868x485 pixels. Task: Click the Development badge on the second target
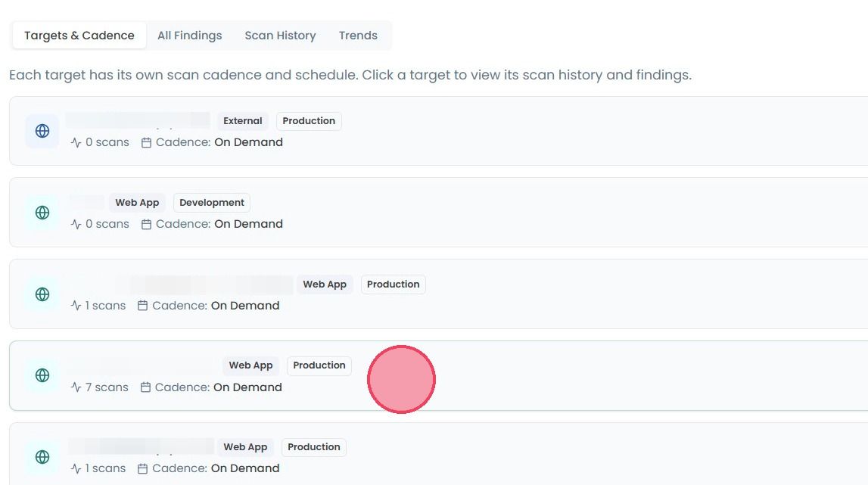pyautogui.click(x=211, y=203)
